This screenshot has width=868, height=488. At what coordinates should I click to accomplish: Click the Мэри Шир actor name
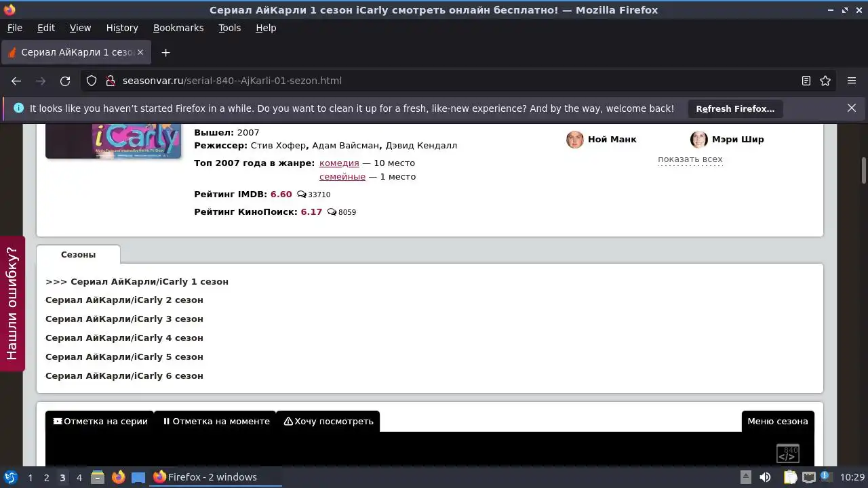(738, 140)
